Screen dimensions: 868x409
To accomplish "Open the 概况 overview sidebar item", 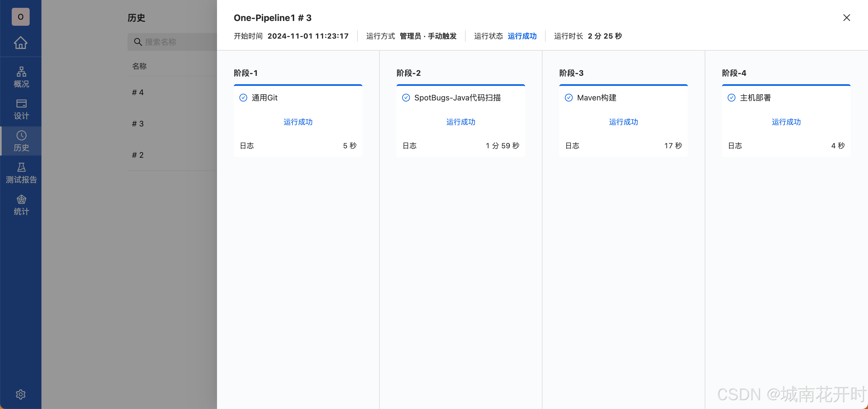I will (21, 77).
